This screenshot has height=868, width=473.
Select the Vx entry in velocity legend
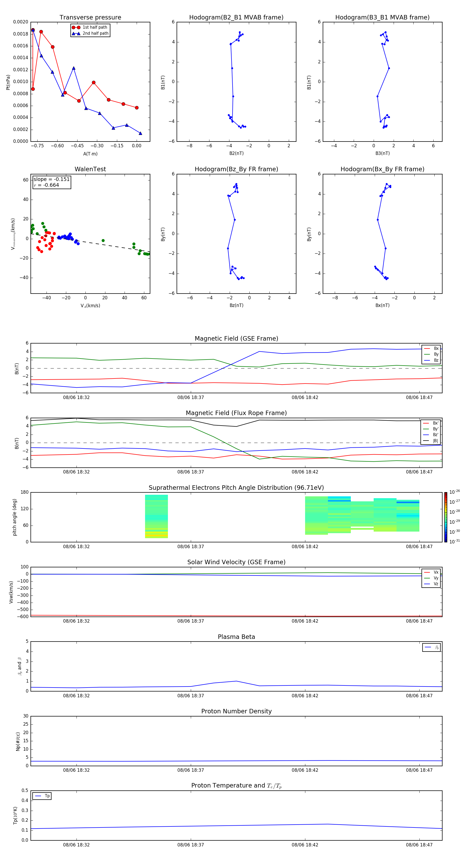point(431,572)
